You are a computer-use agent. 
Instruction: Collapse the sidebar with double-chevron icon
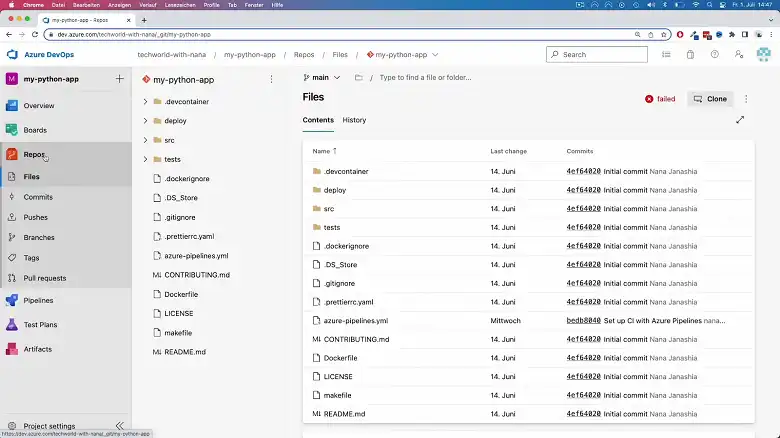[x=119, y=426]
